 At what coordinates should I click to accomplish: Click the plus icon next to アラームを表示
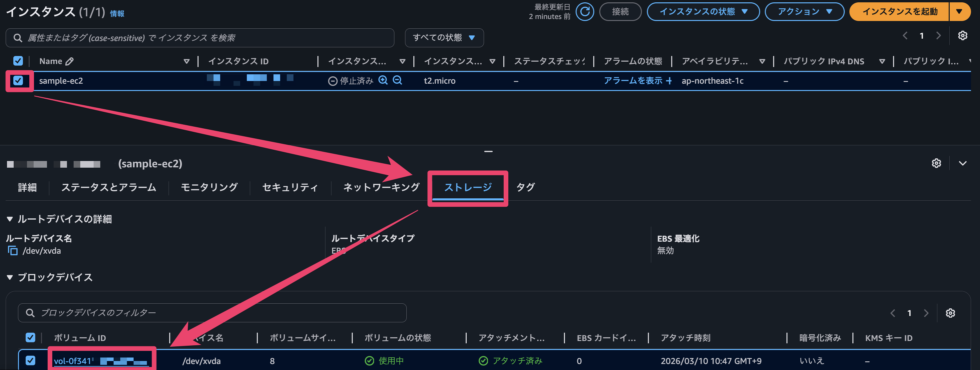(670, 80)
